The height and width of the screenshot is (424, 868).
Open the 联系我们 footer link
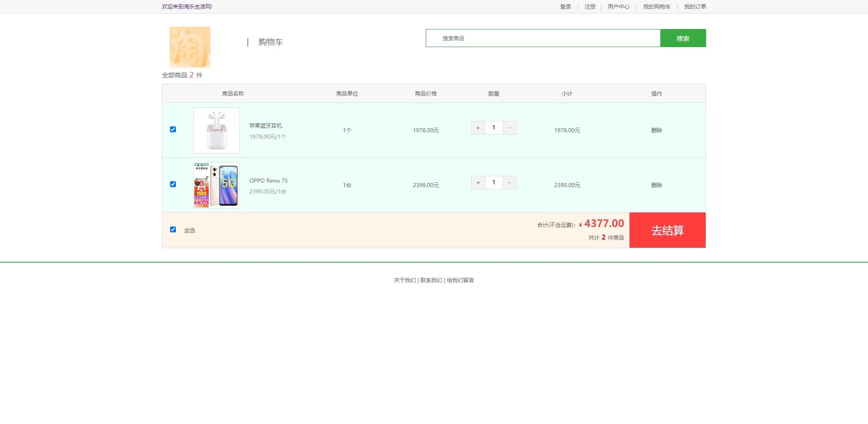pos(431,280)
